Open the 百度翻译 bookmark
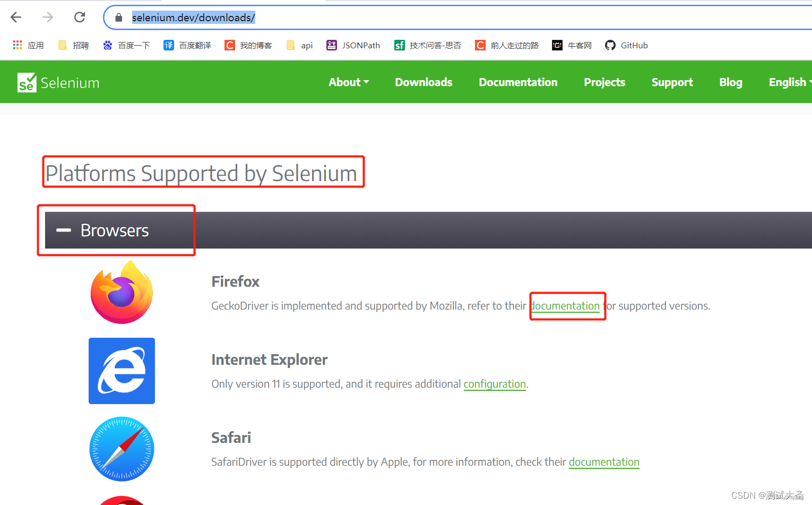812x505 pixels. [x=187, y=45]
